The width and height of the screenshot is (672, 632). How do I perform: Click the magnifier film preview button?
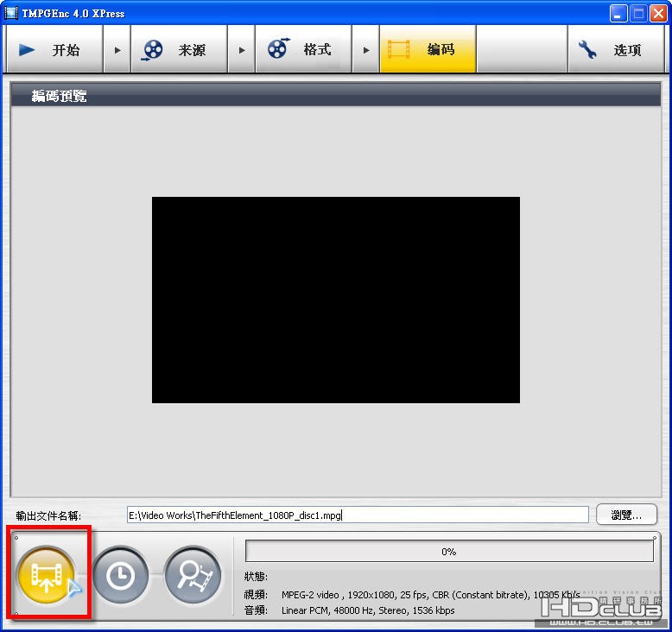(x=193, y=574)
